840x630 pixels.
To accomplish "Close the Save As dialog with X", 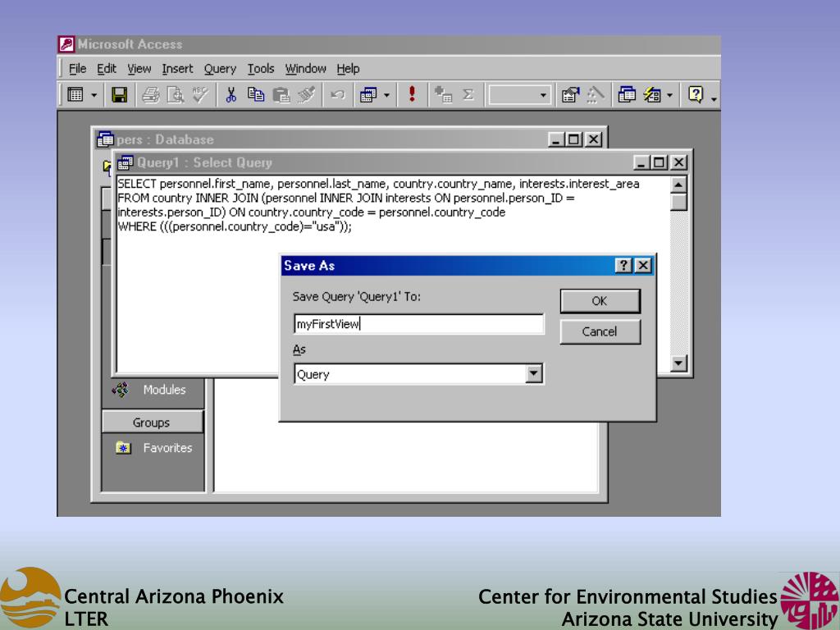I will click(x=643, y=265).
